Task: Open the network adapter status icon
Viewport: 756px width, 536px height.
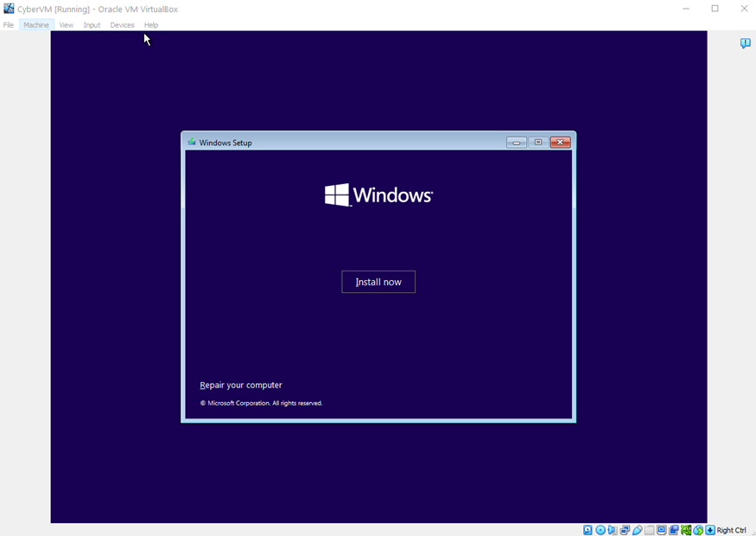Action: [625, 530]
